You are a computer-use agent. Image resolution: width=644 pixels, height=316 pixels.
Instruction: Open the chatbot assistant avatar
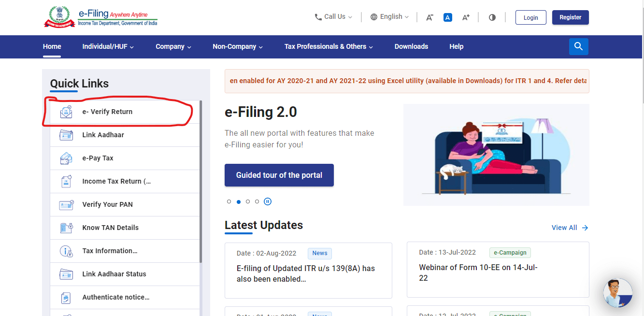click(618, 293)
